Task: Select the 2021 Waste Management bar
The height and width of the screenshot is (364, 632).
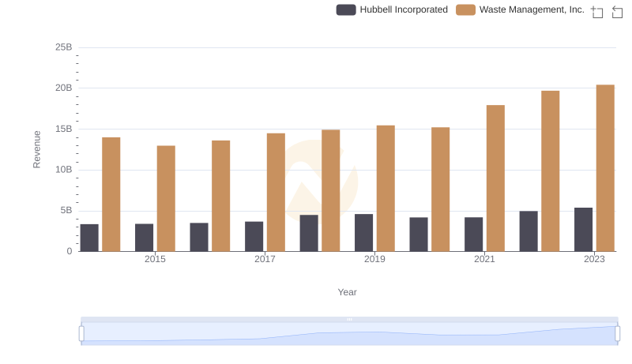Action: click(495, 178)
